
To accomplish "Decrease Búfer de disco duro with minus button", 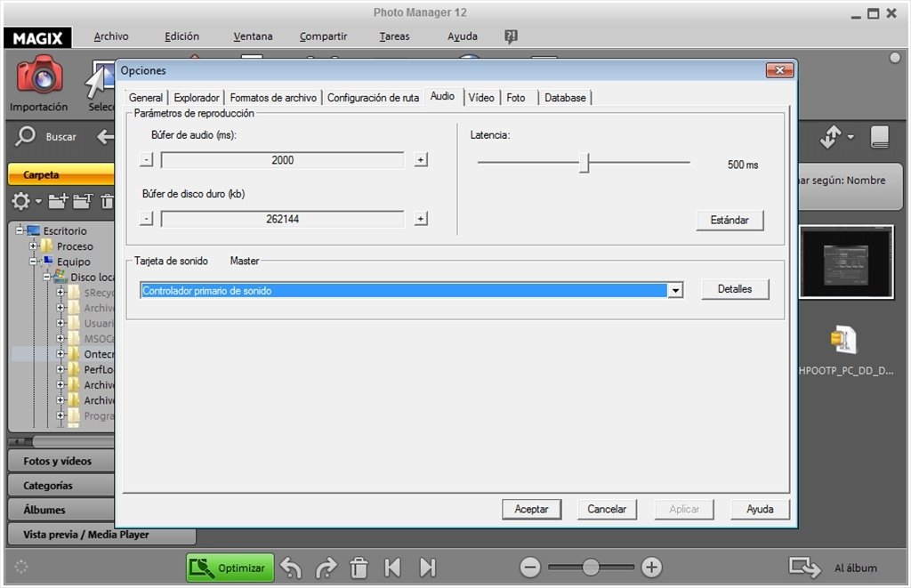I will (x=147, y=219).
